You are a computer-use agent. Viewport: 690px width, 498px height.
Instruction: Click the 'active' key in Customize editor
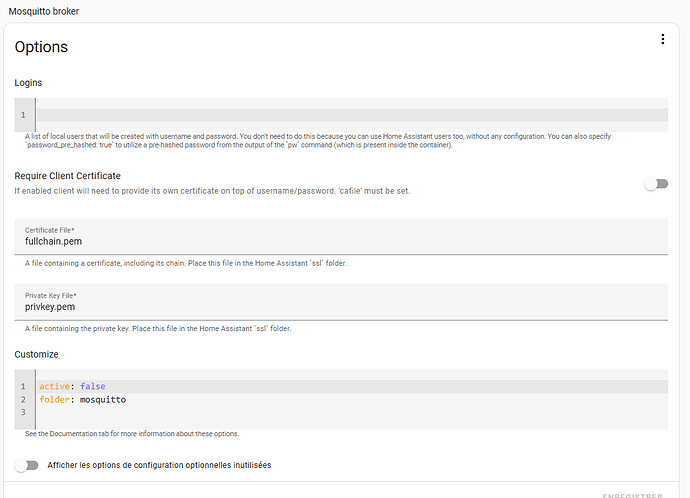[x=54, y=386]
